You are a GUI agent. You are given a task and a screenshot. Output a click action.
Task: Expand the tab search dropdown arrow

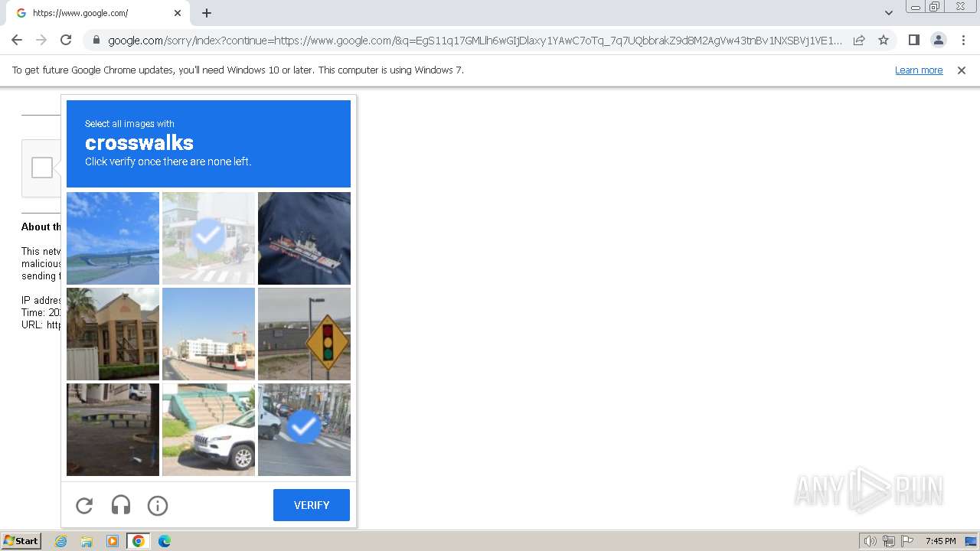(x=889, y=13)
